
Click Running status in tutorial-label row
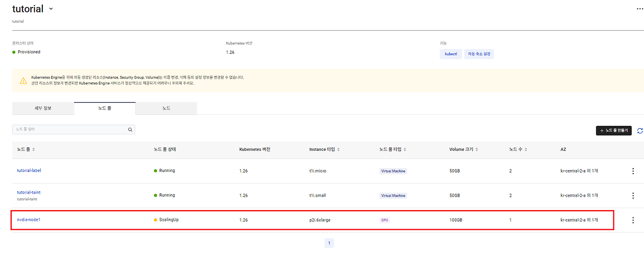click(167, 170)
